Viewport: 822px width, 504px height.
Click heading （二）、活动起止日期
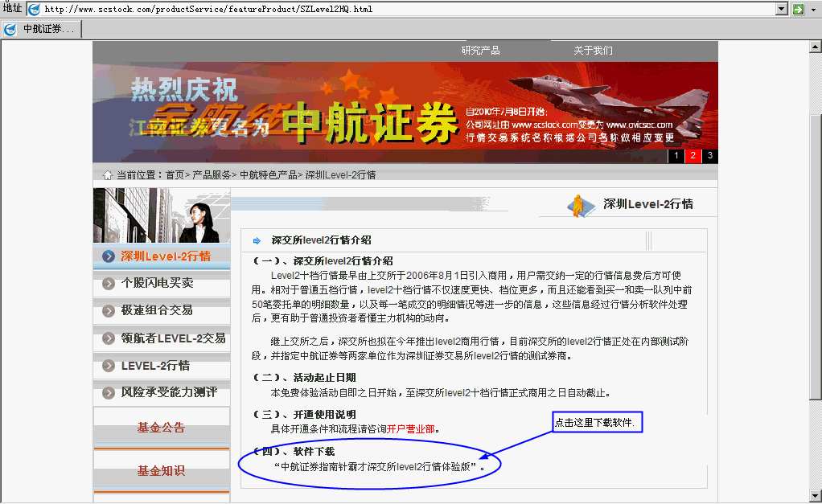tap(305, 378)
